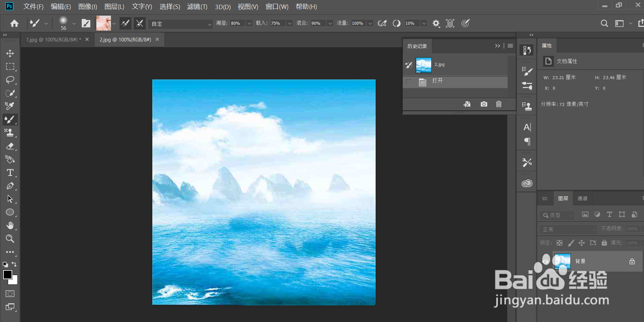
Task: Open the Wet percentage dropdown arrow
Action: [x=249, y=23]
